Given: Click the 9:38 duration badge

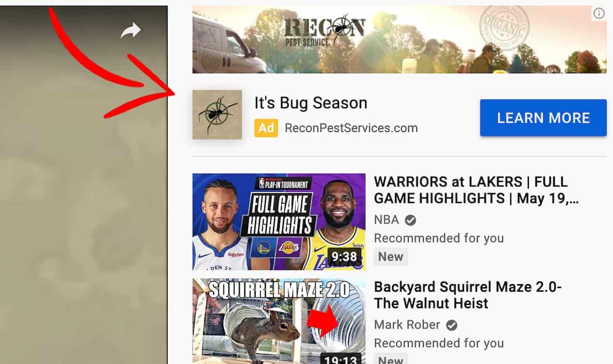Looking at the screenshot, I should 344,257.
